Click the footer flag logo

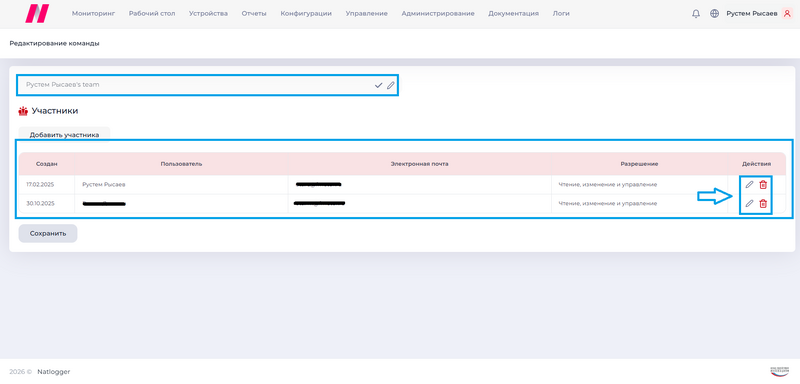(780, 371)
